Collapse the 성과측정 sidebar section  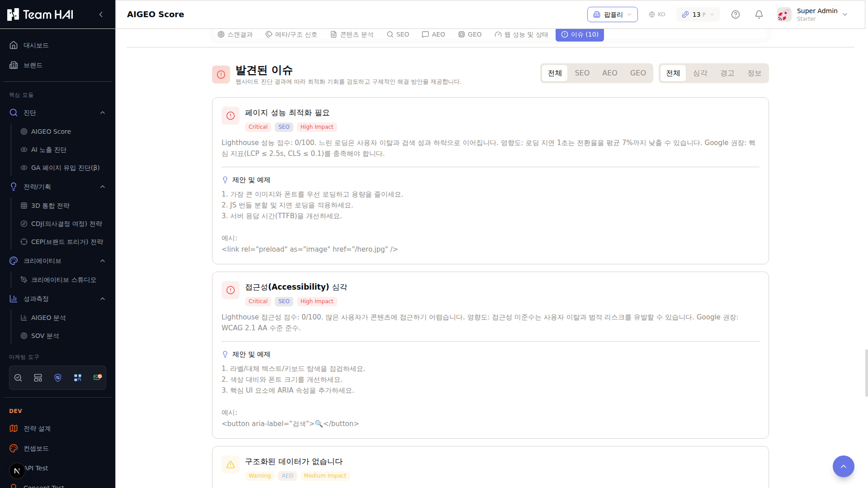click(x=57, y=299)
